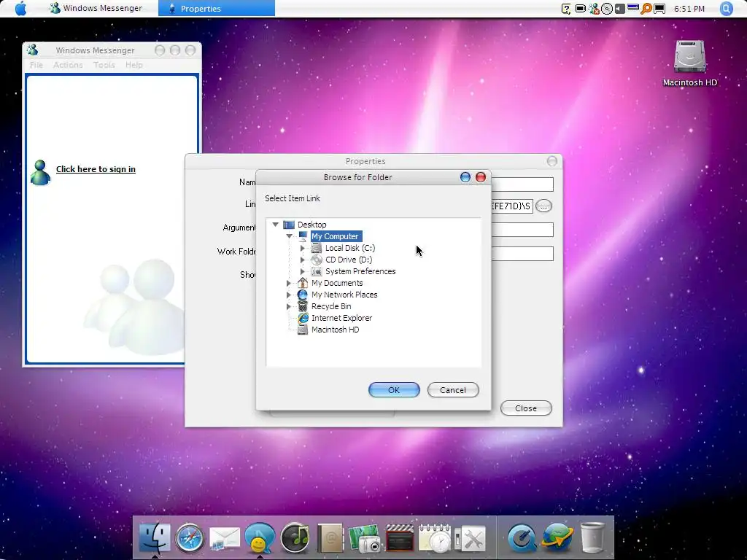The width and height of the screenshot is (747, 560).
Task: Open Actions menu in Windows Messenger
Action: coord(68,65)
